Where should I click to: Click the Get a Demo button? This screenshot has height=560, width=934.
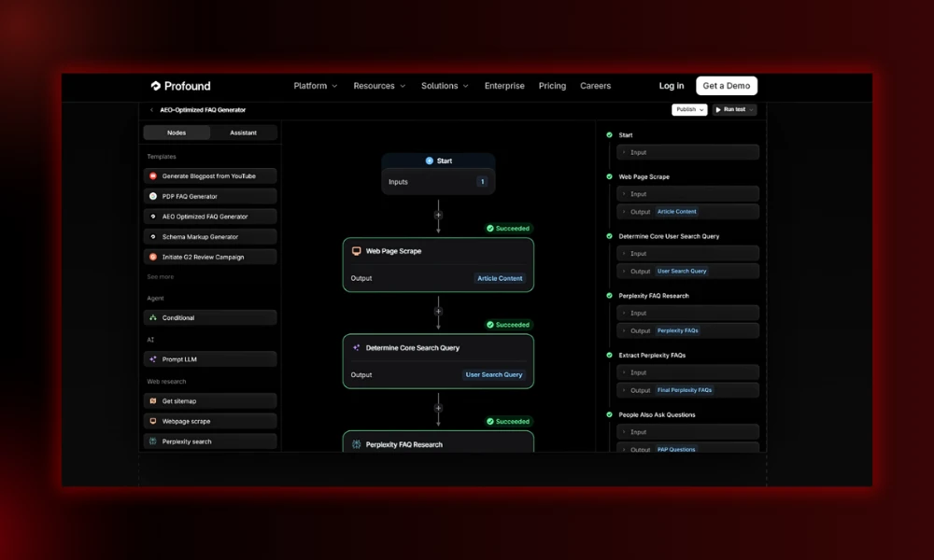pyautogui.click(x=727, y=86)
